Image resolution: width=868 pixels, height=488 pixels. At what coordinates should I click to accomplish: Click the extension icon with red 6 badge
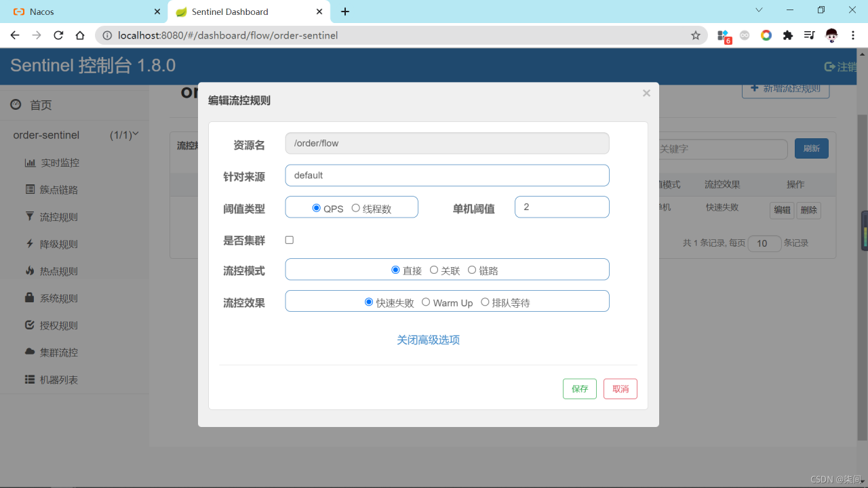point(724,36)
